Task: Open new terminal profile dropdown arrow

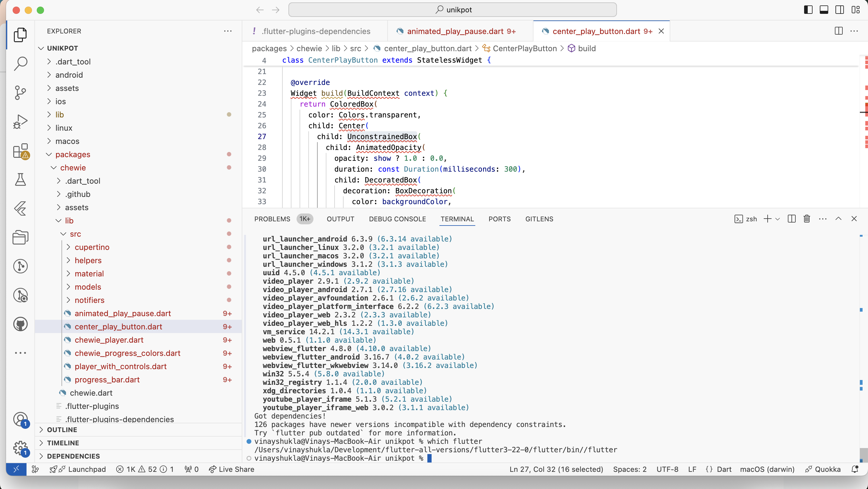Action: coord(777,219)
